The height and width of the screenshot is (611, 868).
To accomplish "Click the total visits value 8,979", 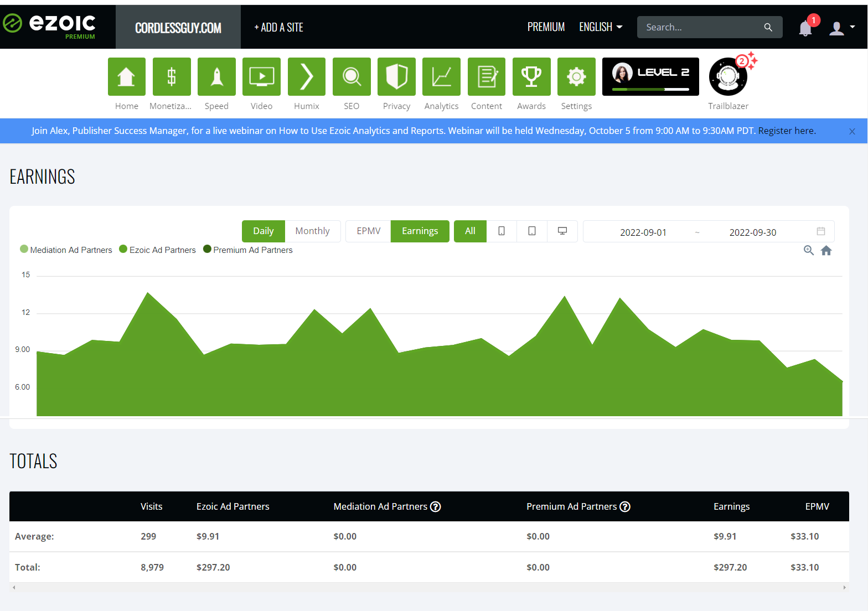I will [x=152, y=567].
